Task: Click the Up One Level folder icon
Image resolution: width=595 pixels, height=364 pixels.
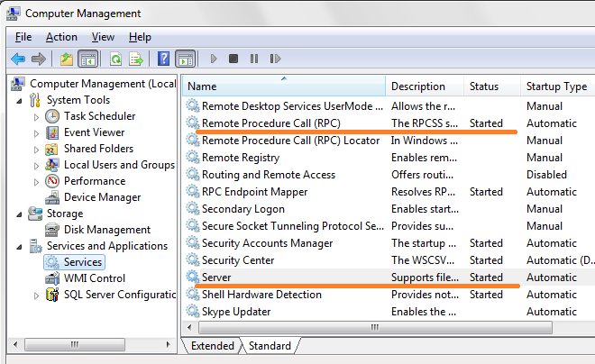Action: point(66,59)
